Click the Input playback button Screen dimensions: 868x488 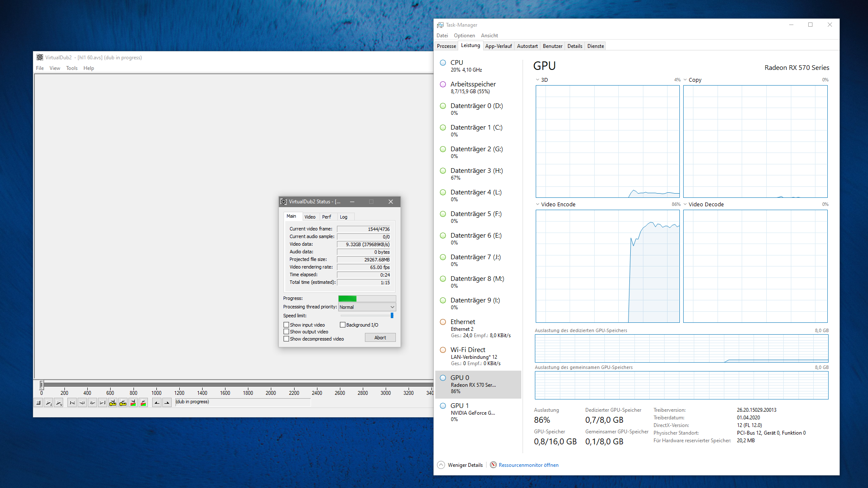click(49, 403)
